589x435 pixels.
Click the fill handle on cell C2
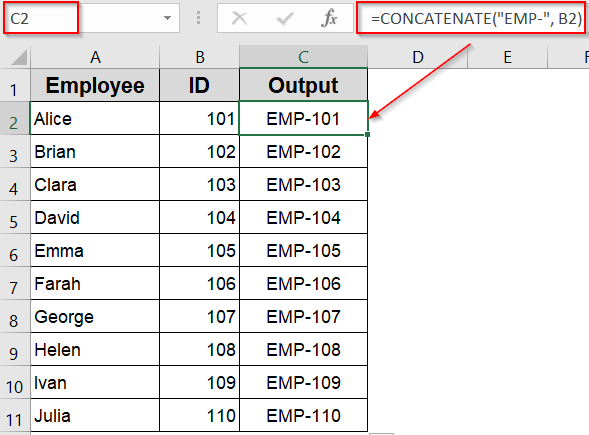[x=367, y=134]
